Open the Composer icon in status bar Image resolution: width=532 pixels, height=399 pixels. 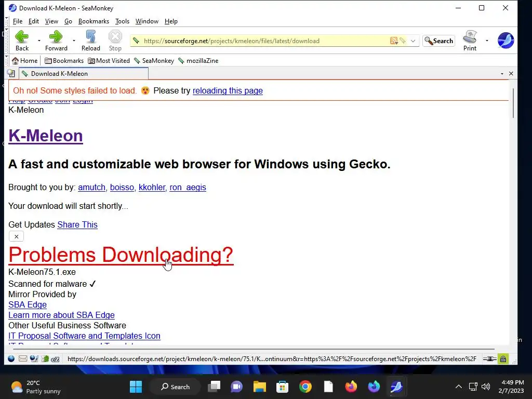(34, 358)
